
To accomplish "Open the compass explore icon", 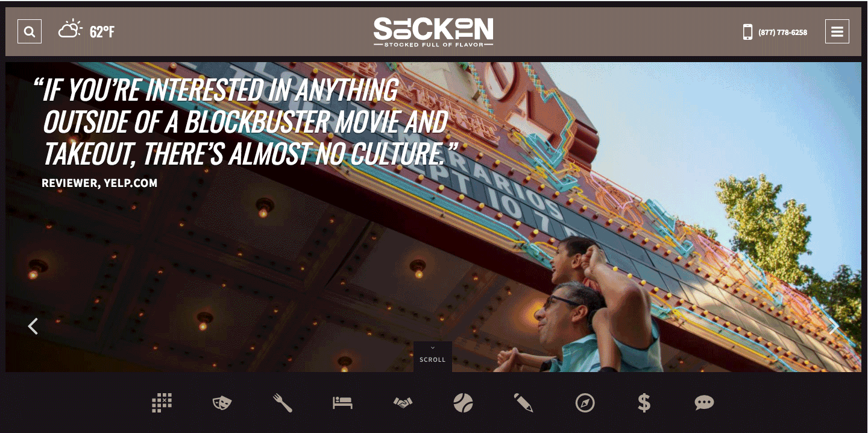I will 585,403.
